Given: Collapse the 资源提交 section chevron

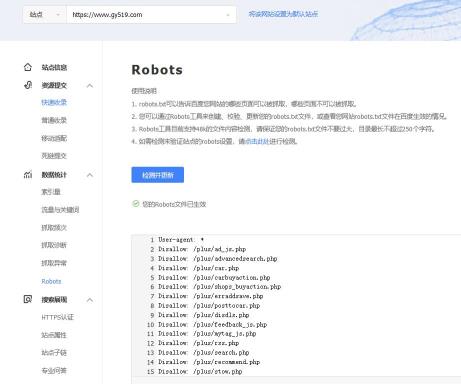Looking at the screenshot, I should [x=90, y=86].
